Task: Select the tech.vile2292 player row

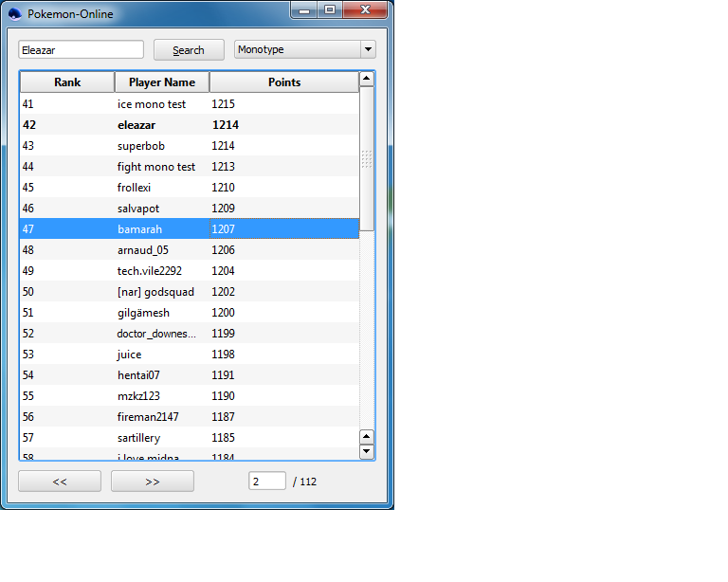Action: pyautogui.click(x=190, y=270)
